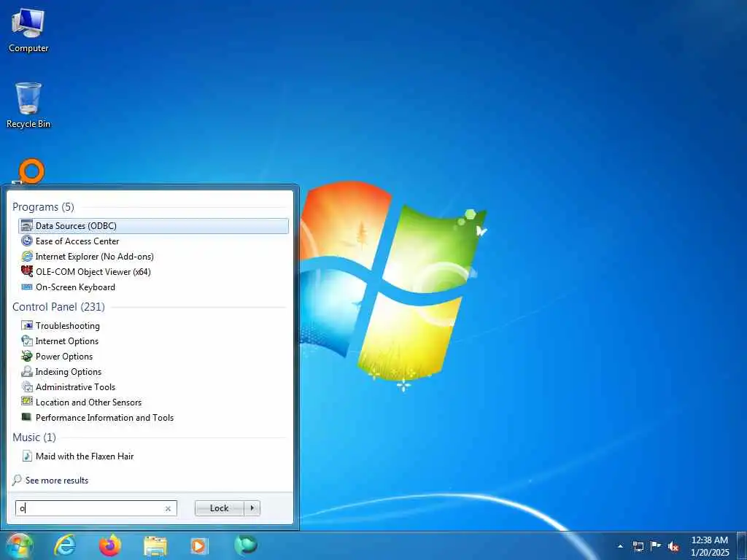Open Power Options result

click(153, 356)
